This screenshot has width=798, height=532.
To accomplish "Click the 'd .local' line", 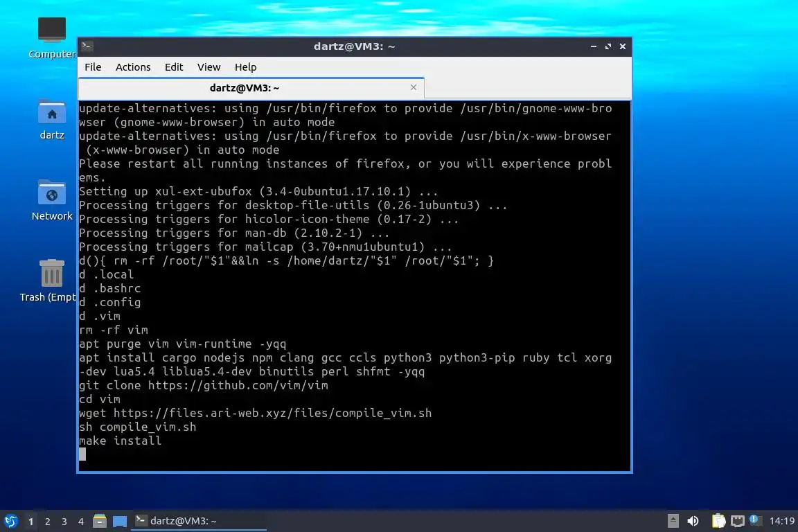I will (x=106, y=274).
